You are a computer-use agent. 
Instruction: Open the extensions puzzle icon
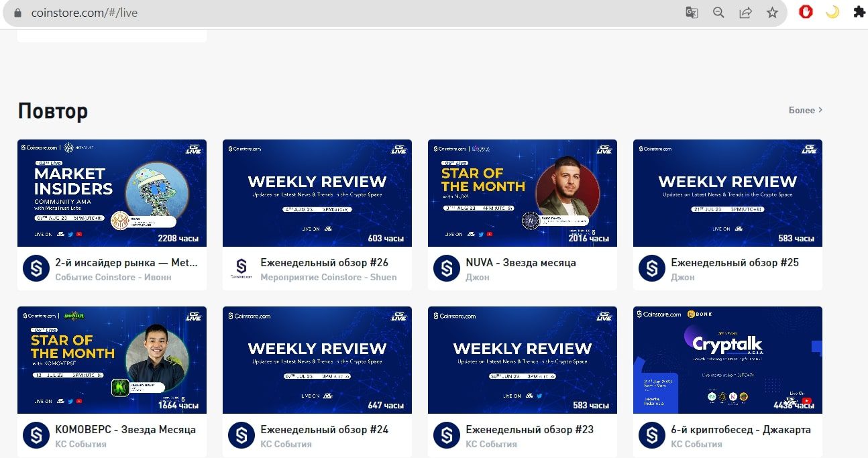859,12
